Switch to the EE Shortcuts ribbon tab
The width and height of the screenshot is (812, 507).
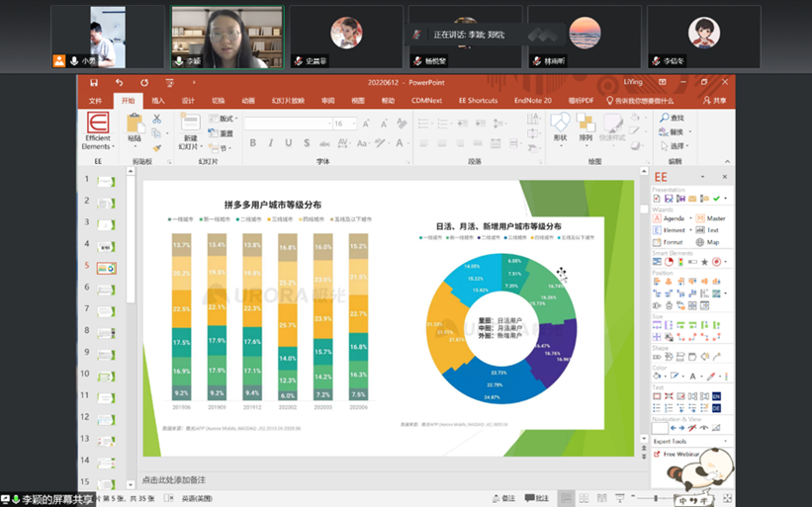pos(478,101)
